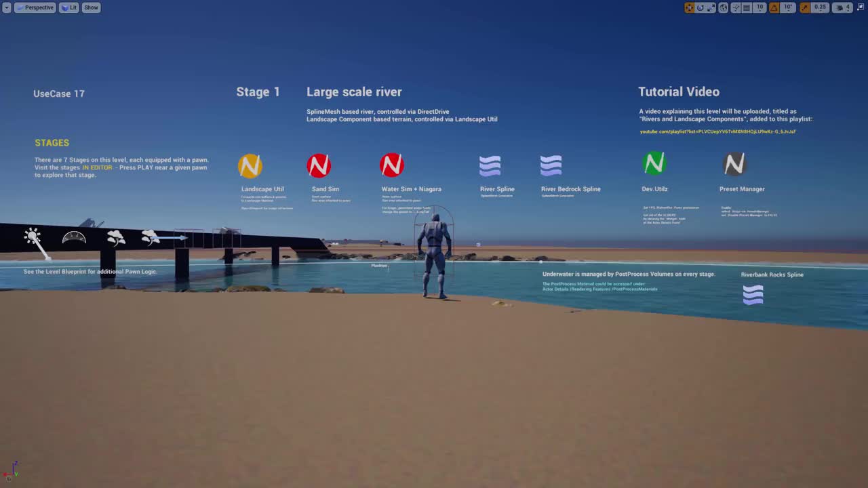
Task: Open rotation snap 10° value dropdown
Action: click(788, 7)
